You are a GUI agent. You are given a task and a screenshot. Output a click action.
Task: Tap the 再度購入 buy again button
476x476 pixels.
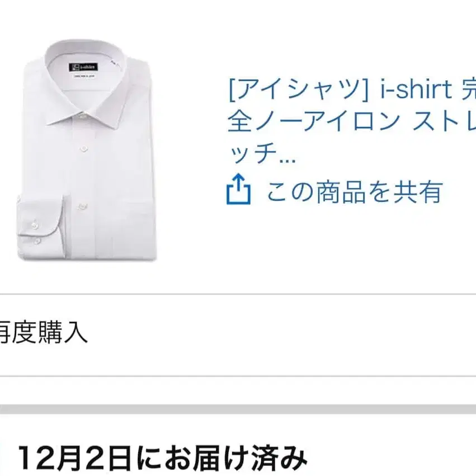coord(44,333)
